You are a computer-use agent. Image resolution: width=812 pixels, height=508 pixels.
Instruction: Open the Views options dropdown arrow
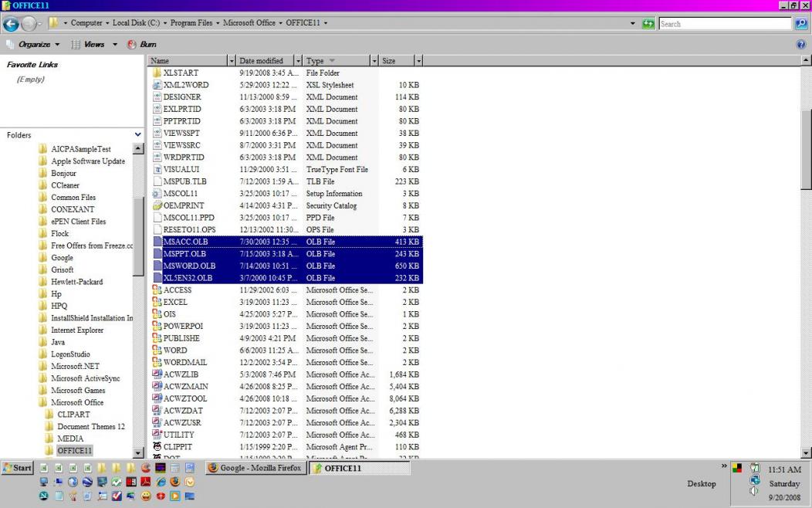point(115,45)
